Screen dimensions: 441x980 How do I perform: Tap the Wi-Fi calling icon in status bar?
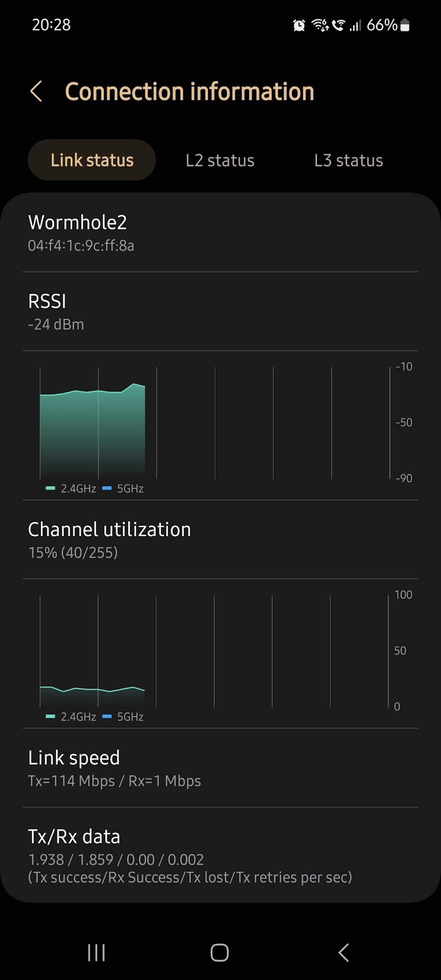click(x=338, y=25)
